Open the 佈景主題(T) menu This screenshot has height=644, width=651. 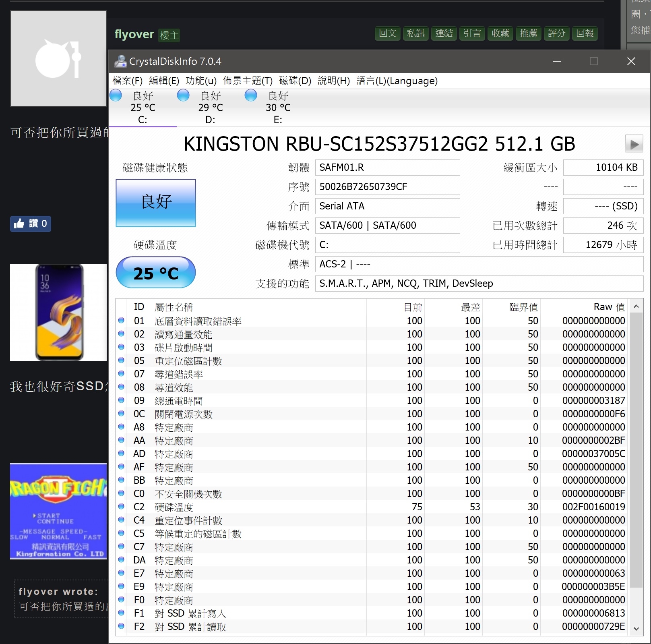tap(248, 81)
